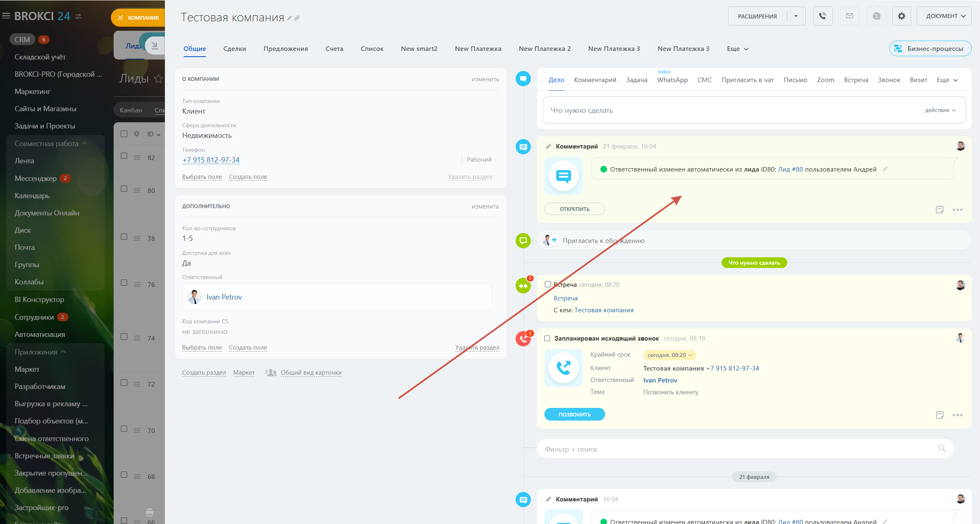The image size is (980, 524).
Task: Check Запланирован исходящий звонок checkbox
Action: [x=547, y=339]
